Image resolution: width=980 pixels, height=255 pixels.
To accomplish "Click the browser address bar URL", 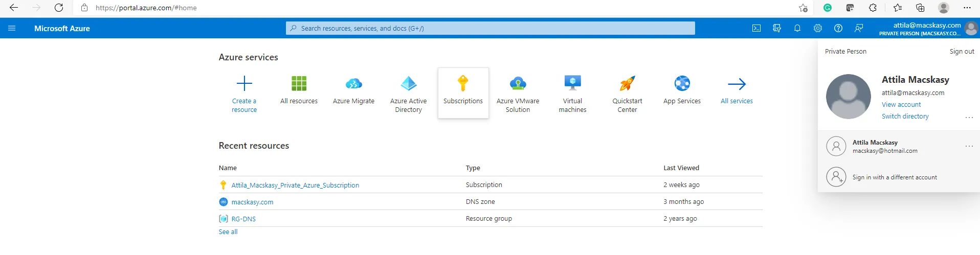I will pyautogui.click(x=146, y=8).
